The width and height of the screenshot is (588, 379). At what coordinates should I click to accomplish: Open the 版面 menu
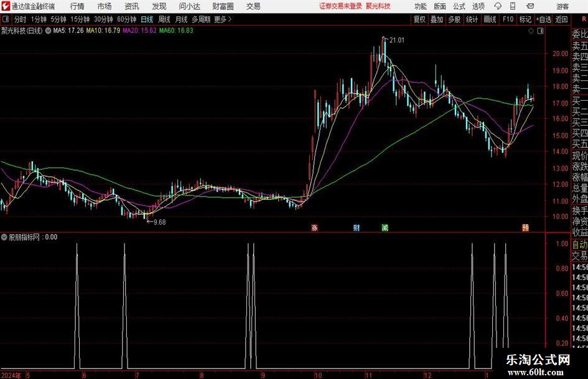click(439, 6)
